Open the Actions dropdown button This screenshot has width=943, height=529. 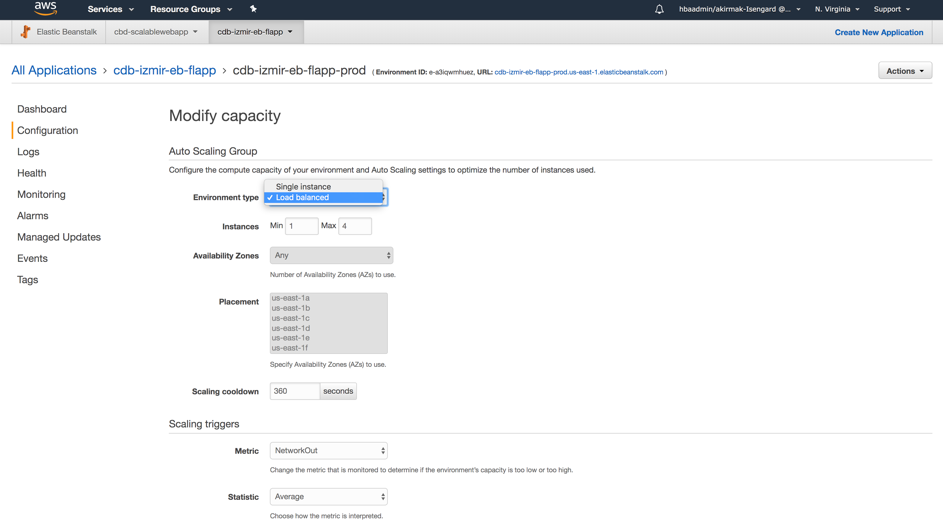point(905,71)
